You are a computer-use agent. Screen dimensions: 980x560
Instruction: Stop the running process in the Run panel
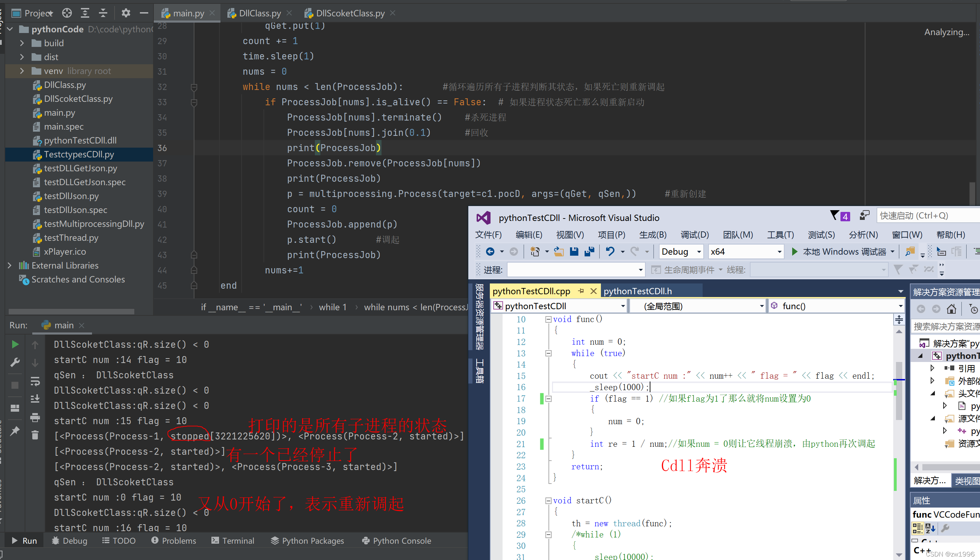coord(15,385)
